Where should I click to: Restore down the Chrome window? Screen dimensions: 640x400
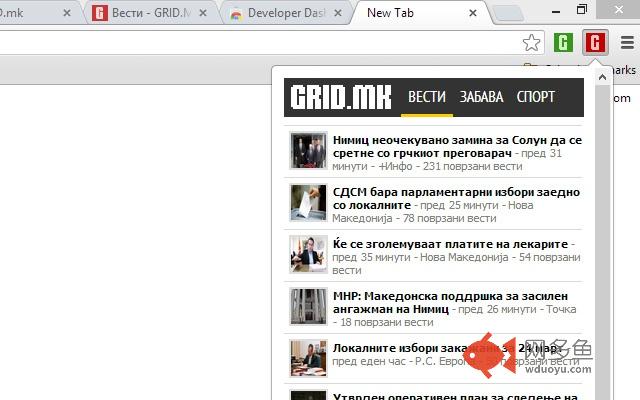coord(582,10)
